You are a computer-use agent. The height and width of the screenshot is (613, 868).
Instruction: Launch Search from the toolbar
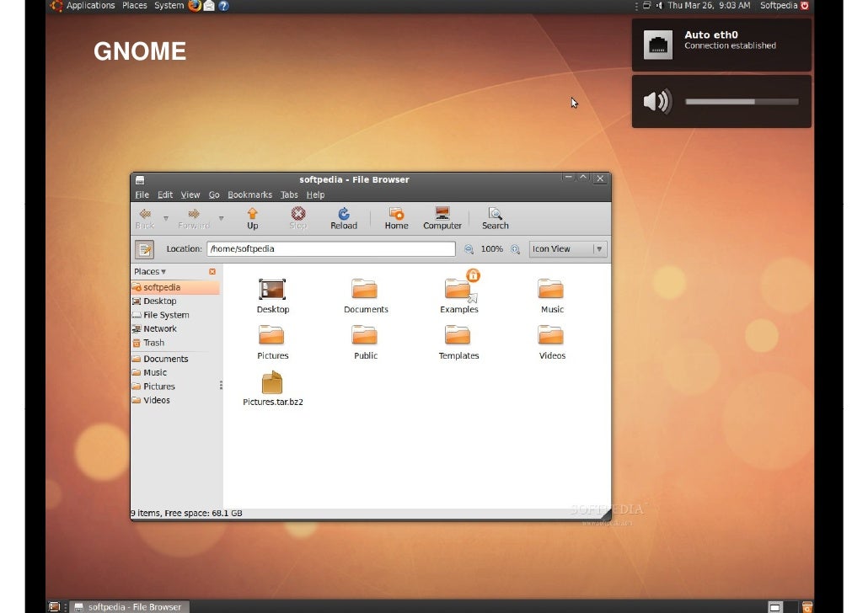tap(495, 219)
